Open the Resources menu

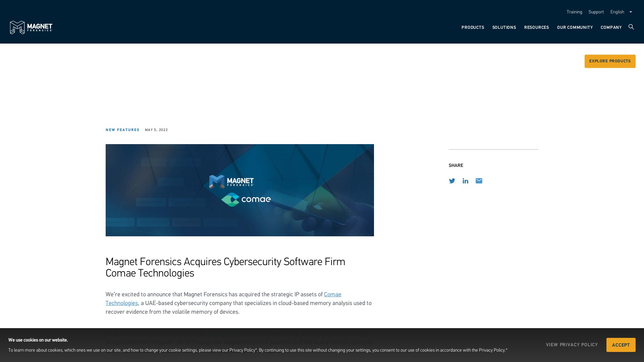pos(536,27)
